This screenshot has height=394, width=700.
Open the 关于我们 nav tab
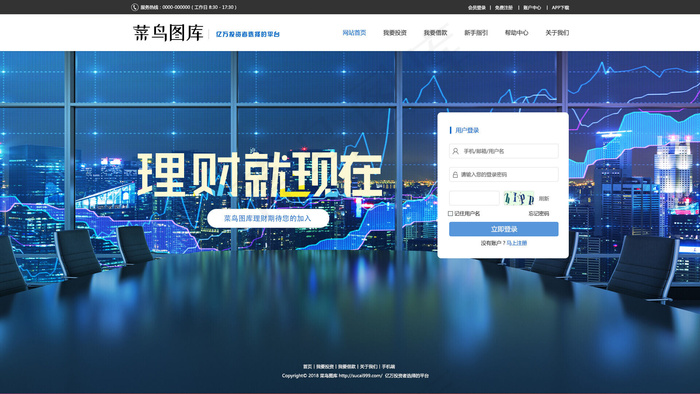(x=557, y=33)
